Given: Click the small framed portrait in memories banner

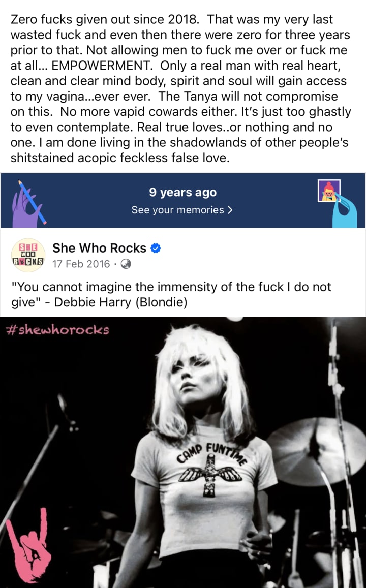Looking at the screenshot, I should click(329, 191).
